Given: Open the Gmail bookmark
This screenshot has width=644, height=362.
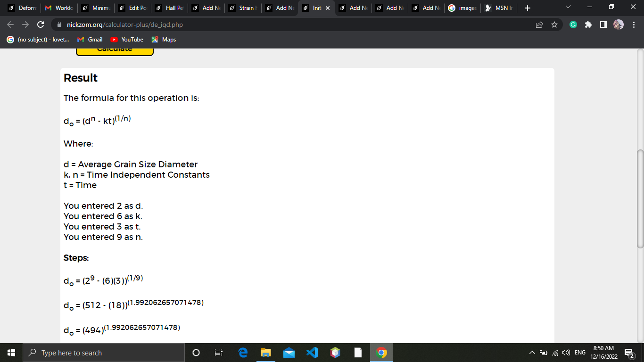Looking at the screenshot, I should [x=90, y=40].
